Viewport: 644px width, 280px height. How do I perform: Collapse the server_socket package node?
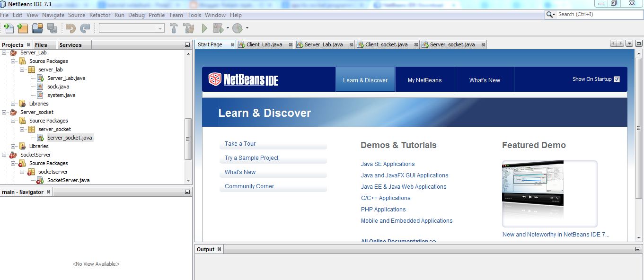(x=22, y=129)
